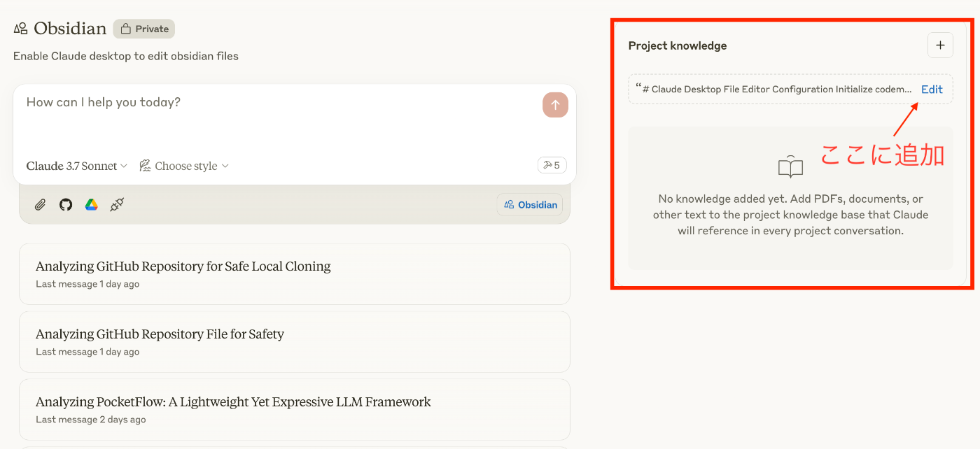
Task: Click the 'No knowledge added yet' message
Action: [791, 215]
